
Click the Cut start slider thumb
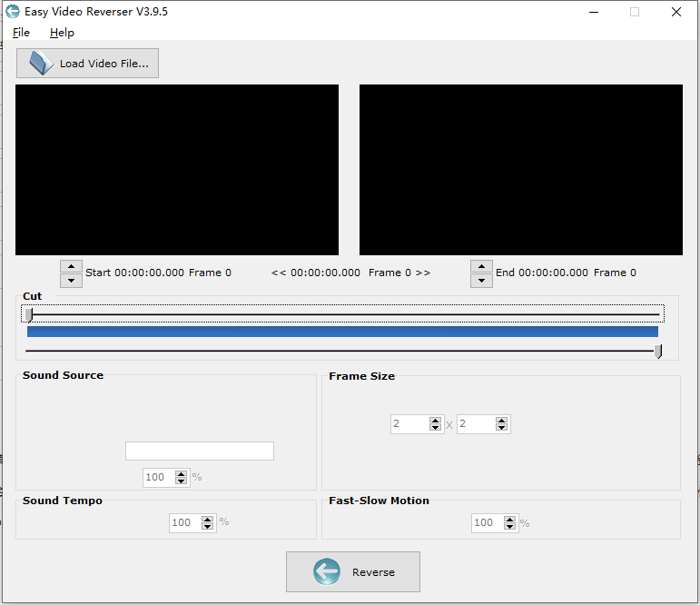[29, 314]
